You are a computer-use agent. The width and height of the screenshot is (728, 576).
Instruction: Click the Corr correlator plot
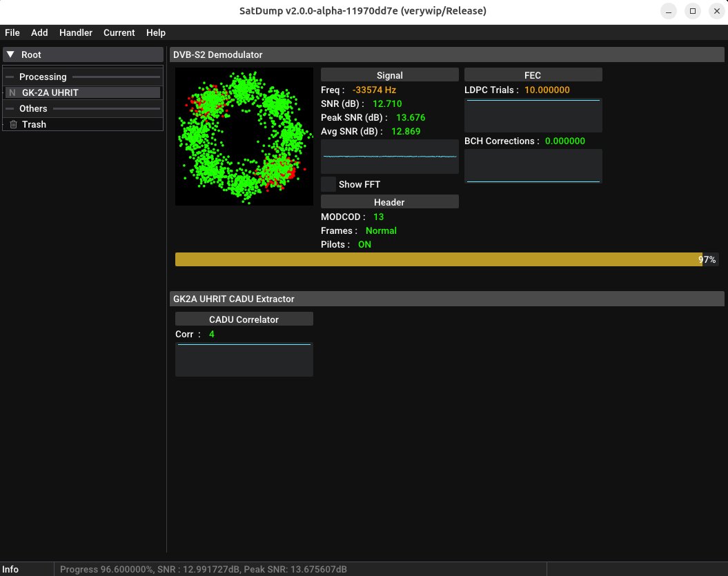[x=244, y=359]
